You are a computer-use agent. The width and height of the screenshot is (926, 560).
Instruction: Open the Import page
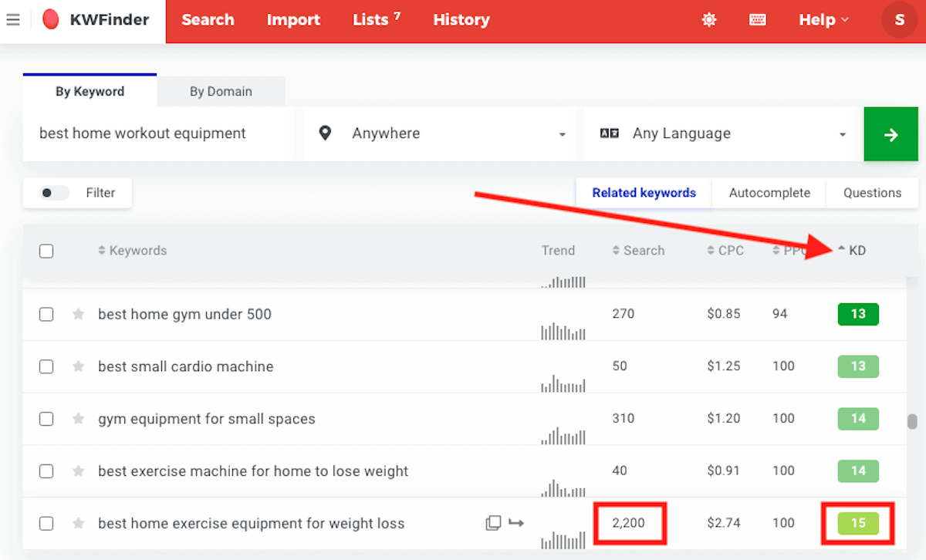tap(293, 20)
